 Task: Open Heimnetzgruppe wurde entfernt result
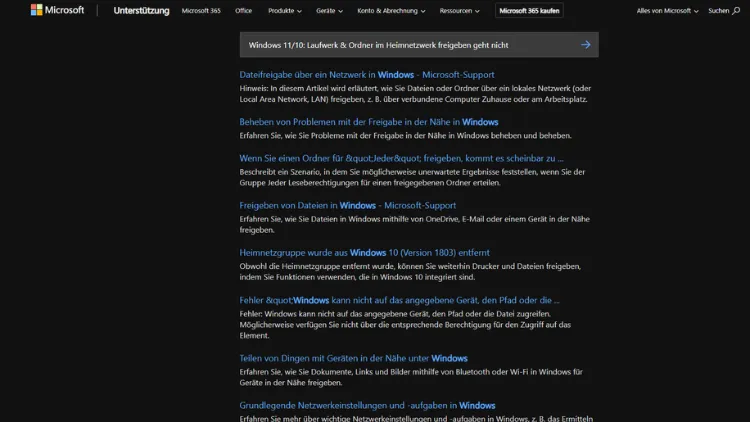click(364, 253)
